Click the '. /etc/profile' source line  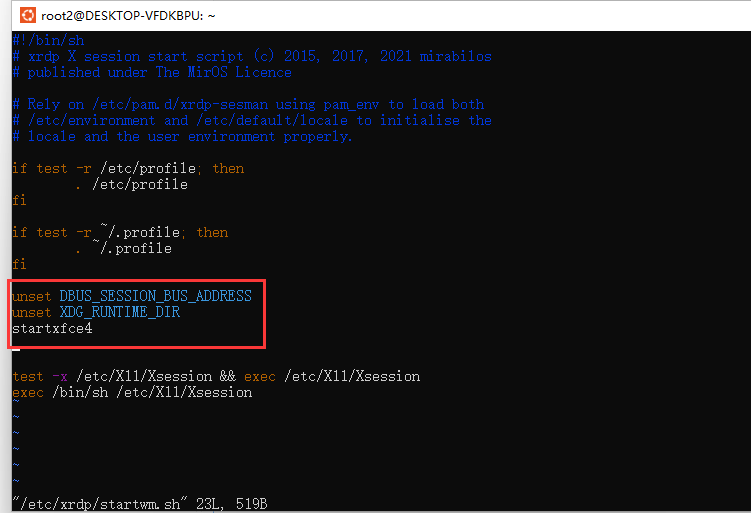click(x=132, y=184)
